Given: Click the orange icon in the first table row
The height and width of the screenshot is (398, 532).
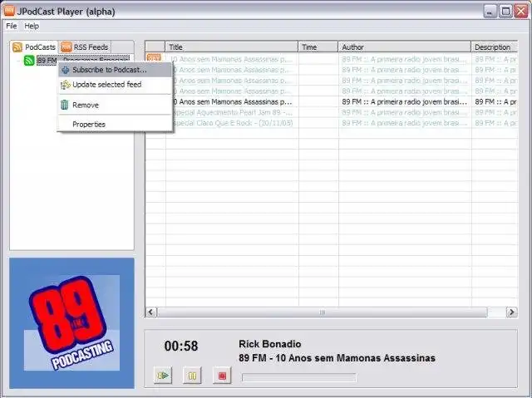Looking at the screenshot, I should click(x=154, y=58).
